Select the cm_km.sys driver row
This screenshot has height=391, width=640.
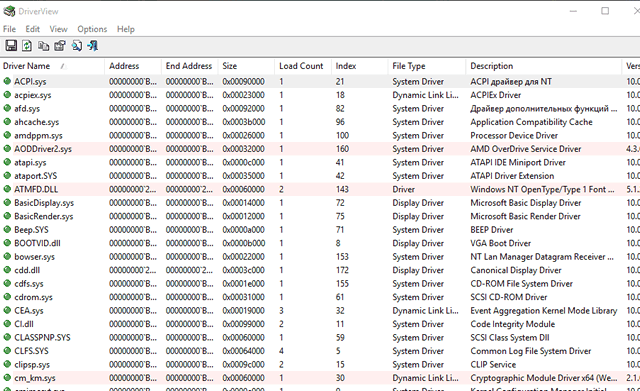click(320, 378)
